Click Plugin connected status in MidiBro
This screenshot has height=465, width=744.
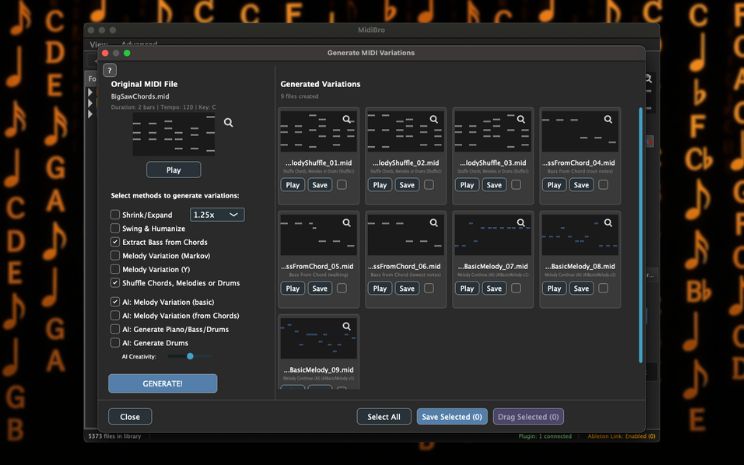545,436
